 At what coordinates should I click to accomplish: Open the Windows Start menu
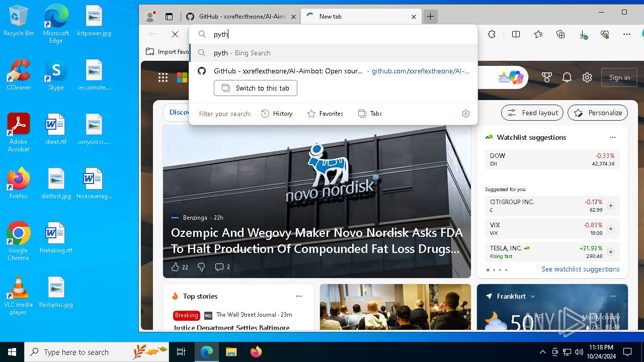(12, 352)
